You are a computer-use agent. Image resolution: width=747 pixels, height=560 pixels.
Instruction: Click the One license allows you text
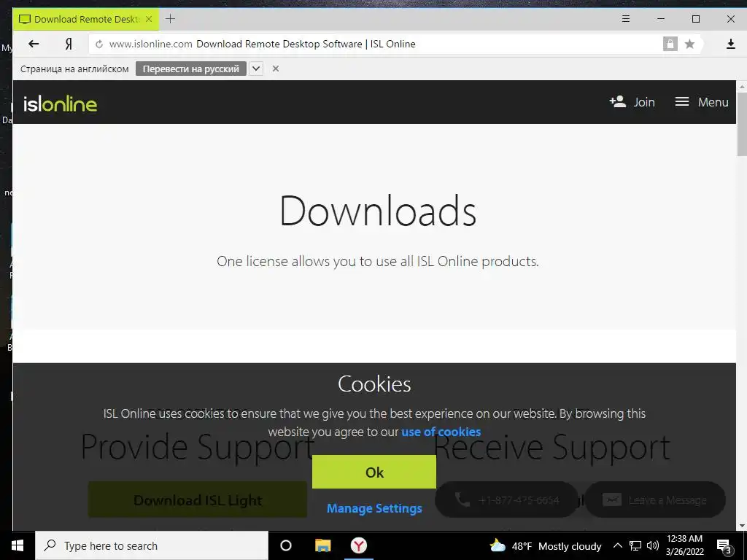[377, 262]
